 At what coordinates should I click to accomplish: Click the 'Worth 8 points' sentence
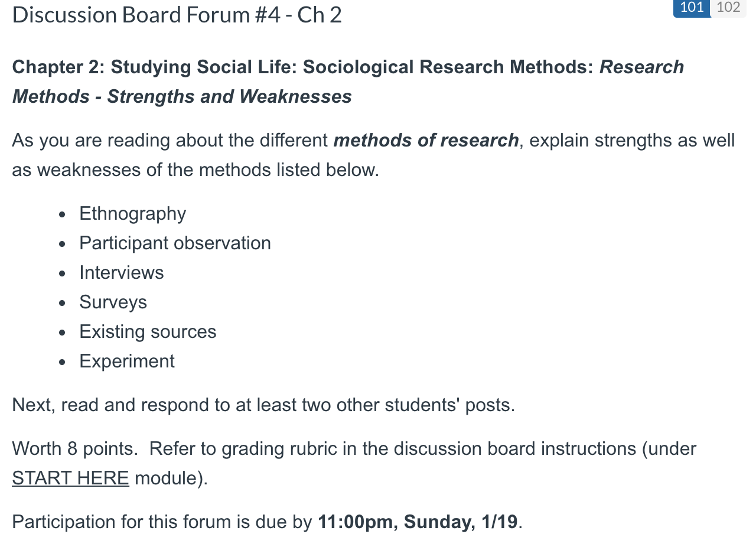point(74,449)
